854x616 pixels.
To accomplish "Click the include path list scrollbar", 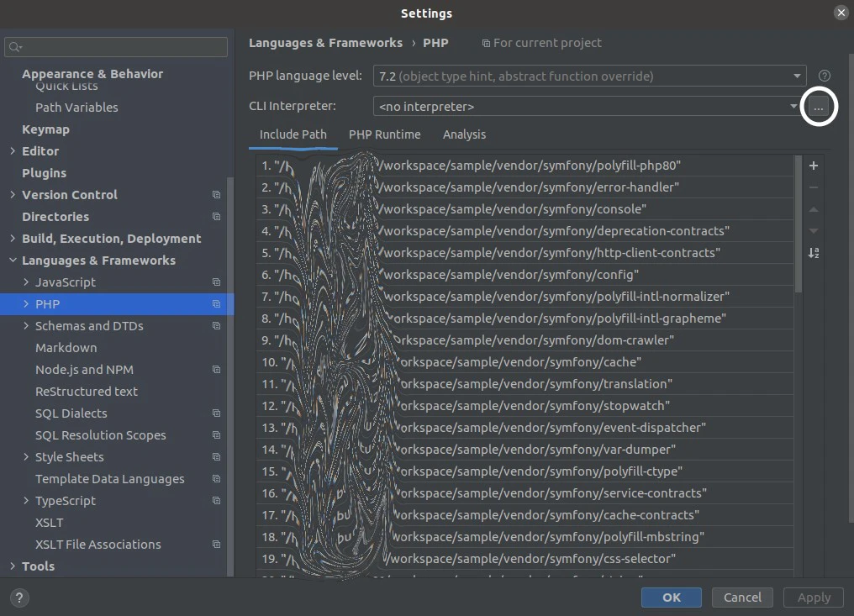I will [x=798, y=224].
